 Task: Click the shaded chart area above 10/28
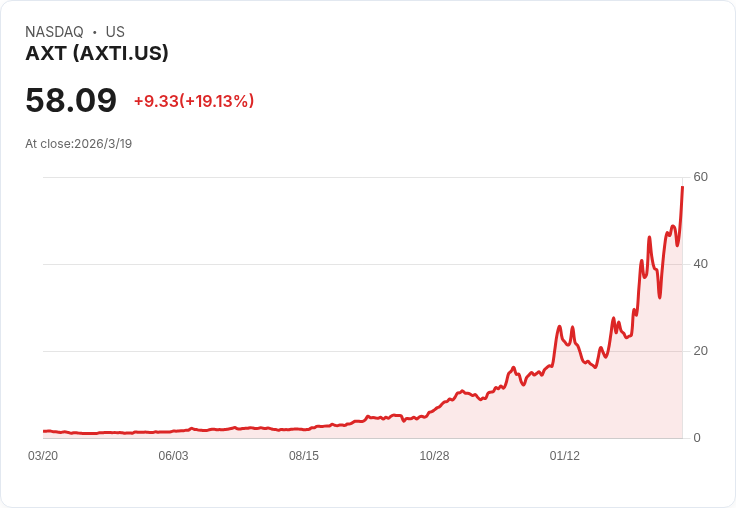(x=434, y=425)
